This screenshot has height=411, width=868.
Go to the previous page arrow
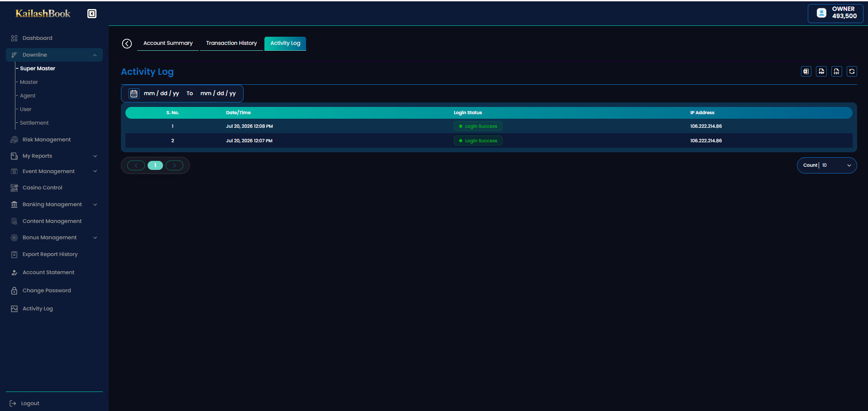click(136, 165)
